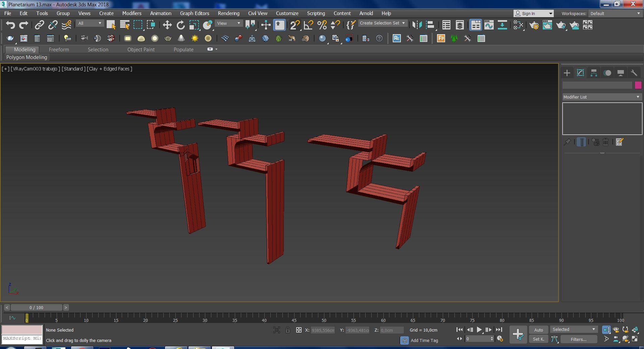Click the pink object color swatch

coord(638,85)
